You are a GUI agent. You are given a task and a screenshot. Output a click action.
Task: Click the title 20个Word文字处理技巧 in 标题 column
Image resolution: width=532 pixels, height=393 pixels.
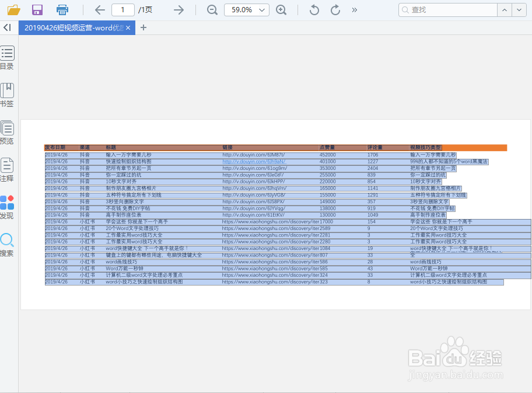click(132, 228)
